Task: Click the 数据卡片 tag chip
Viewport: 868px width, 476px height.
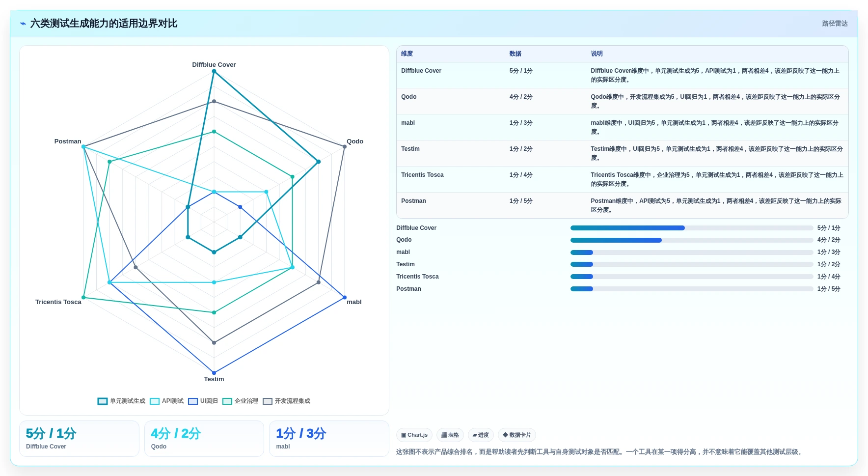Action: point(517,435)
